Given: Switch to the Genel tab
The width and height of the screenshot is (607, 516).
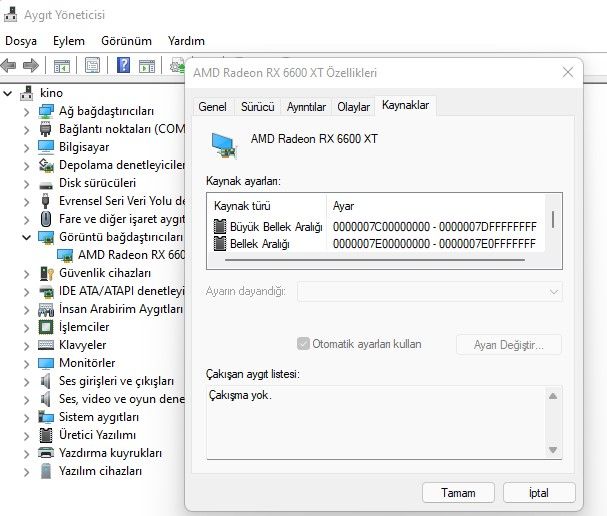Looking at the screenshot, I should tap(212, 107).
